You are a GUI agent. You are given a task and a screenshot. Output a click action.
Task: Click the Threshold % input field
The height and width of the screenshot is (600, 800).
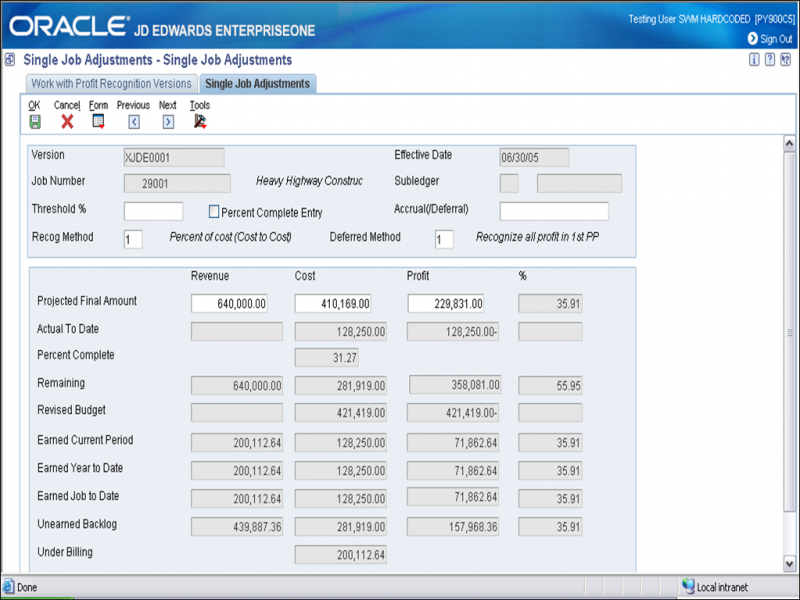click(x=153, y=211)
